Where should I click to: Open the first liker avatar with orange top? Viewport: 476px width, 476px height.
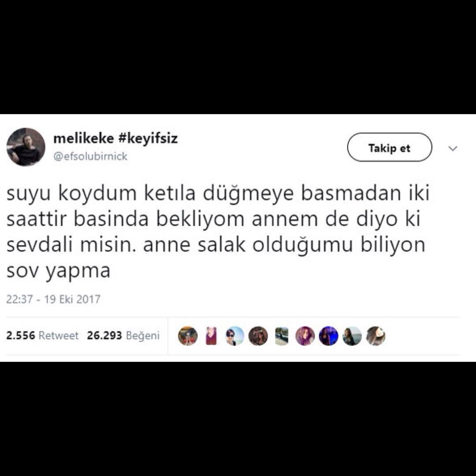pyautogui.click(x=188, y=336)
